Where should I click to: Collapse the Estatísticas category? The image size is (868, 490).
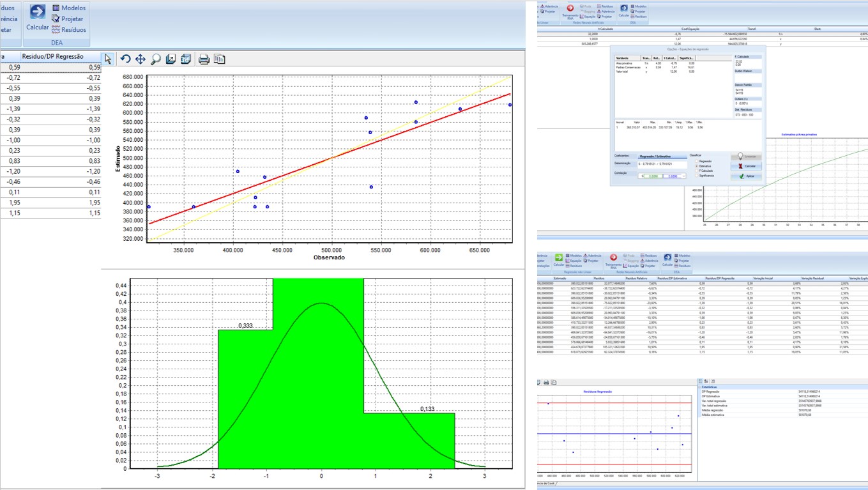pyautogui.click(x=699, y=387)
